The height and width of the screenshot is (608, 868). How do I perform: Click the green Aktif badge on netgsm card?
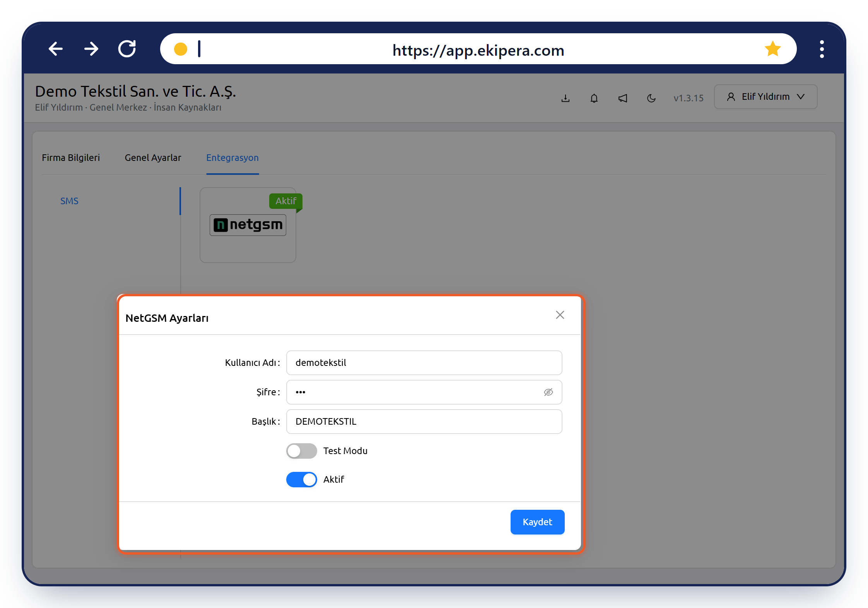click(286, 201)
